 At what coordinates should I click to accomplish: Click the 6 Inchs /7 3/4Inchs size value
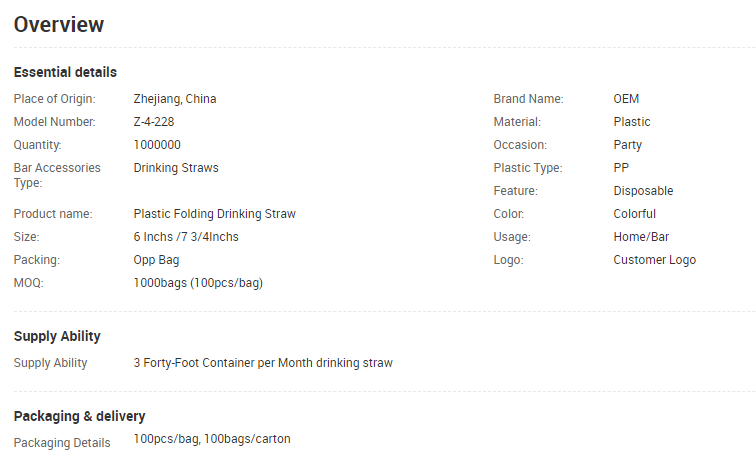186,237
